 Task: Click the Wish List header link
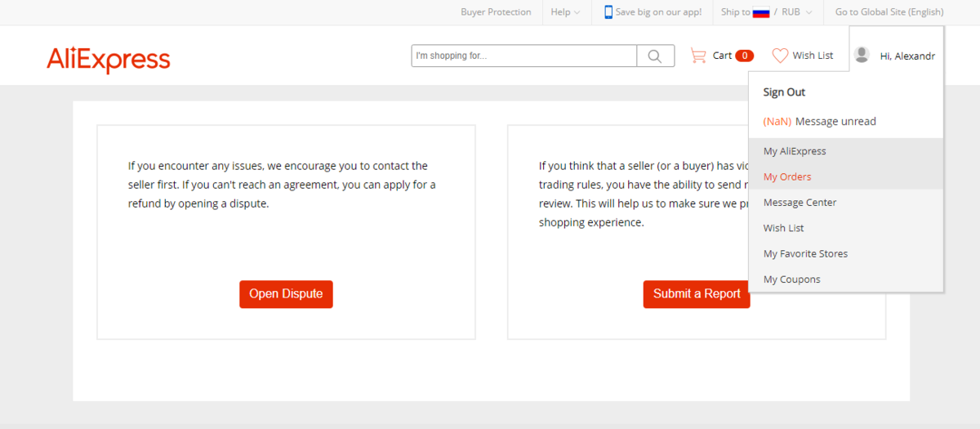(813, 56)
